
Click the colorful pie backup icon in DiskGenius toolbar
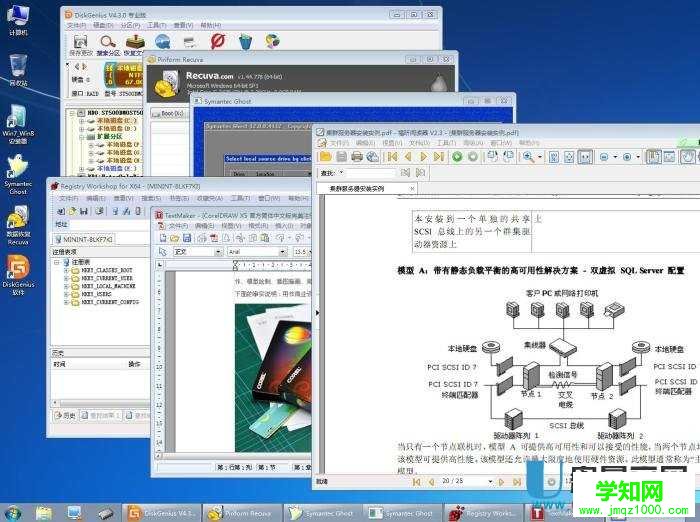272,41
